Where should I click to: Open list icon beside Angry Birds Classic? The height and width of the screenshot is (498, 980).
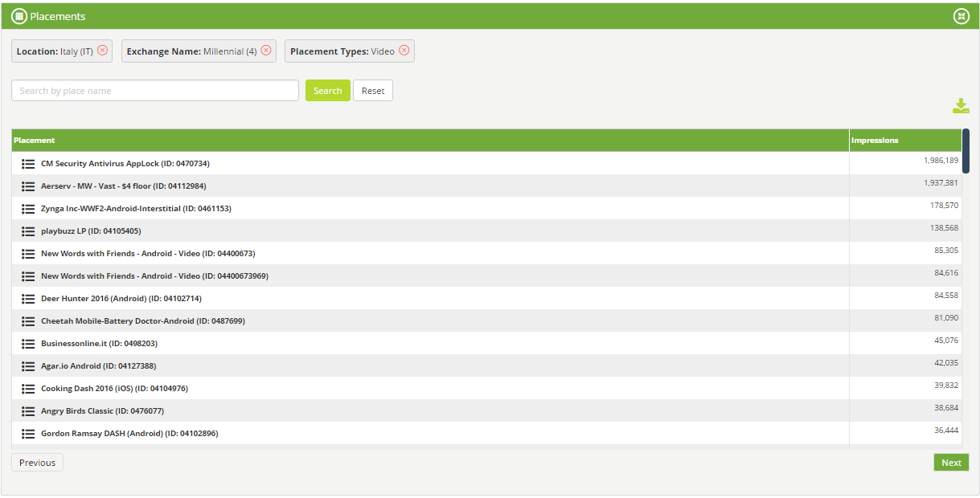(x=28, y=411)
